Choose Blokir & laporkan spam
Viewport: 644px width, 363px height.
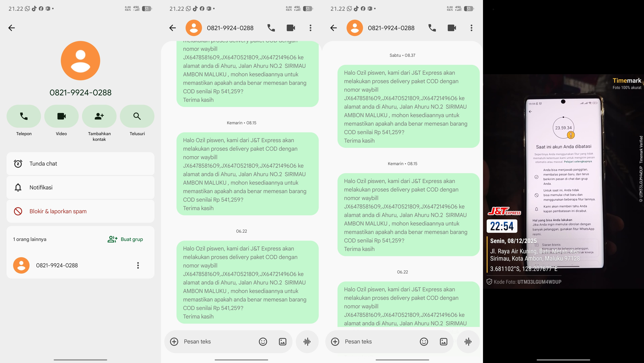coord(80,211)
